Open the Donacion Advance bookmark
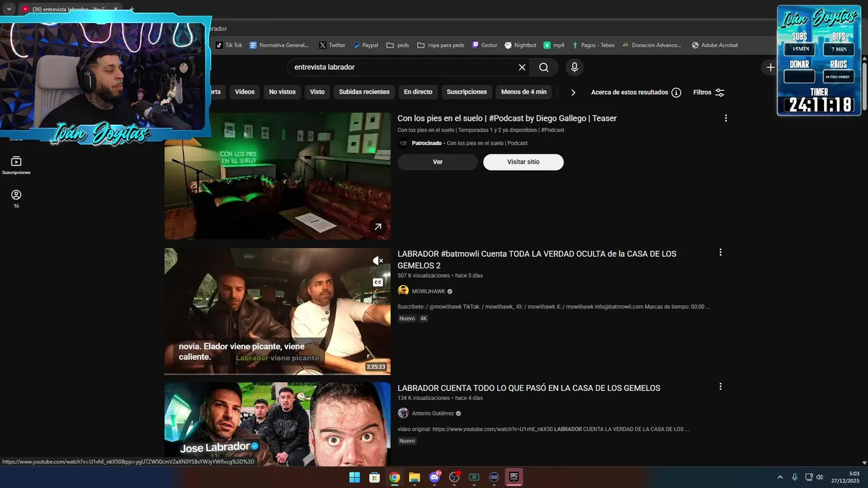868x488 pixels. pyautogui.click(x=652, y=45)
